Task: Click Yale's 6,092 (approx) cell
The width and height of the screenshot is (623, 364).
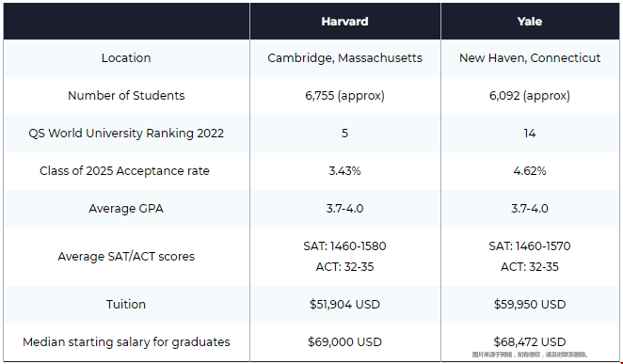Action: coord(530,96)
